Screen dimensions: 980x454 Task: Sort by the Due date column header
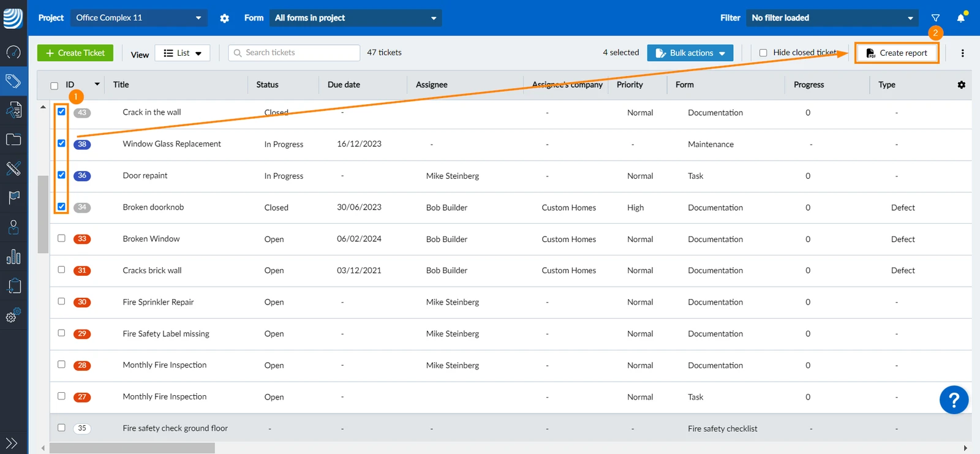coord(344,85)
